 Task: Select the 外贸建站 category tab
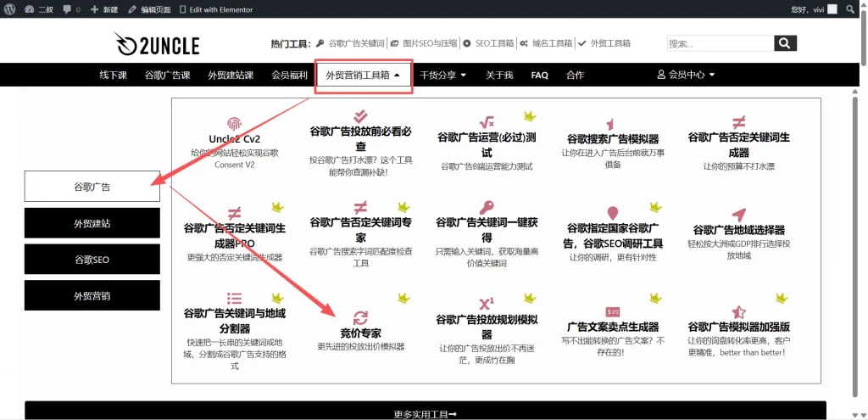92,223
